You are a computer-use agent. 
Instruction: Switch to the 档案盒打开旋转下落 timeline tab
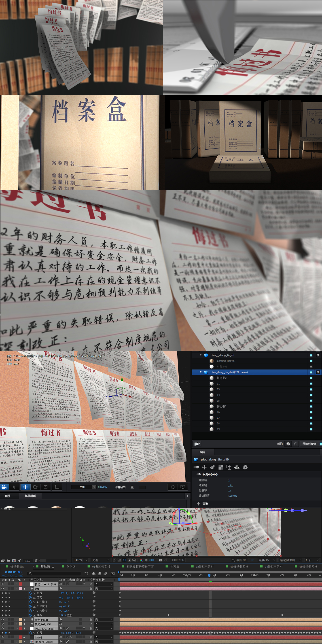(x=140, y=566)
